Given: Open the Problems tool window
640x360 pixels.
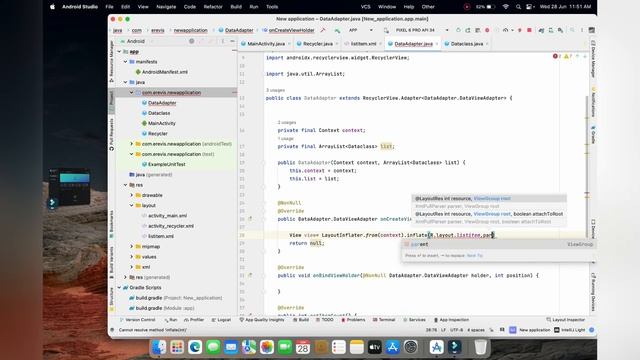Looking at the screenshot, I should 353,320.
